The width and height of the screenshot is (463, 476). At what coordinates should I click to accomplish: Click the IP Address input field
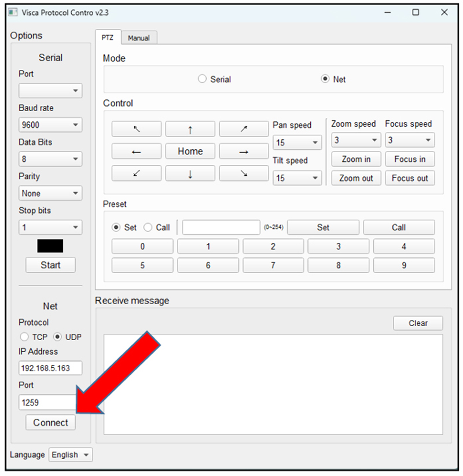tap(50, 368)
